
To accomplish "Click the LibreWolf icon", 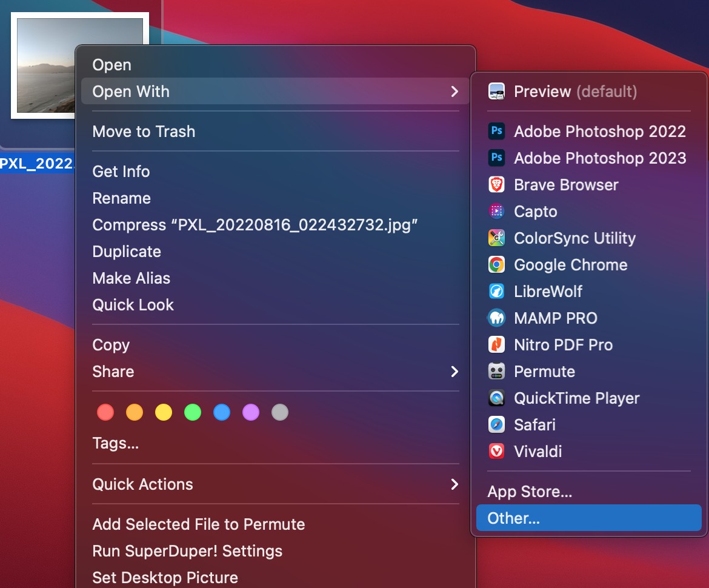I will point(496,292).
